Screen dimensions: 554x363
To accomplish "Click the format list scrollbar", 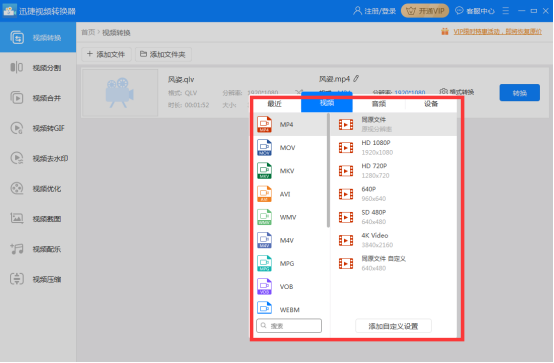I will [328, 170].
